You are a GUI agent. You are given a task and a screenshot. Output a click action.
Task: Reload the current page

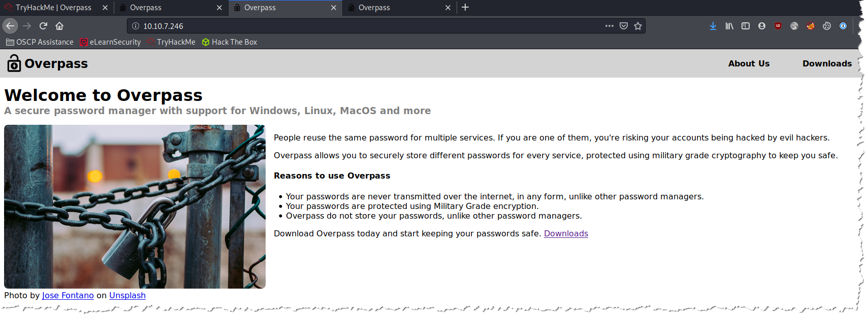[x=44, y=26]
